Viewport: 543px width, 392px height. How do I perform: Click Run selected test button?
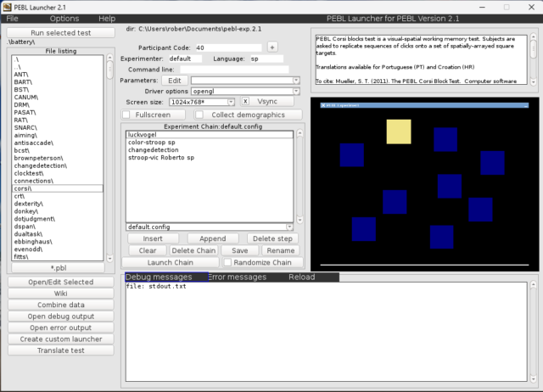click(60, 33)
